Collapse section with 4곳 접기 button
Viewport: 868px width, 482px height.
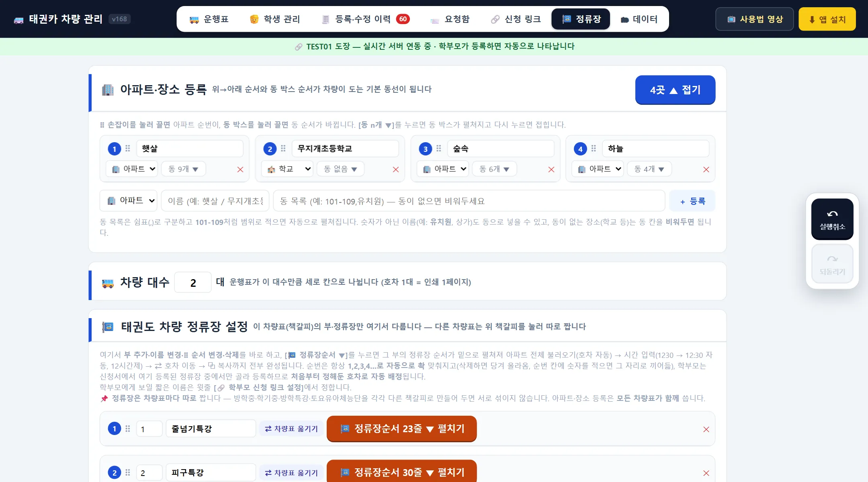(x=675, y=90)
